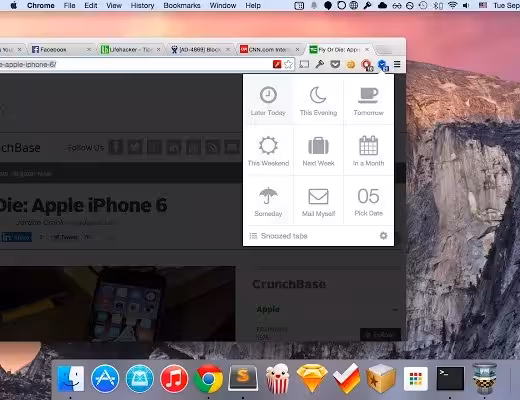The width and height of the screenshot is (520, 400).
Task: Switch to the Facebook tab
Action: pos(61,50)
